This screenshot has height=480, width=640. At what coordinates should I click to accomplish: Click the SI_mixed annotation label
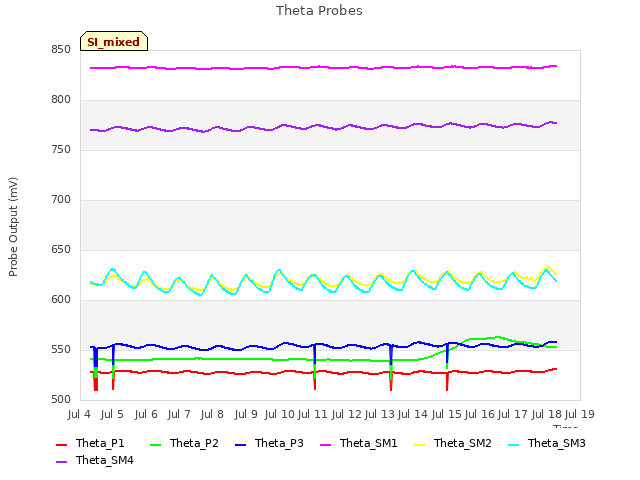pos(114,41)
